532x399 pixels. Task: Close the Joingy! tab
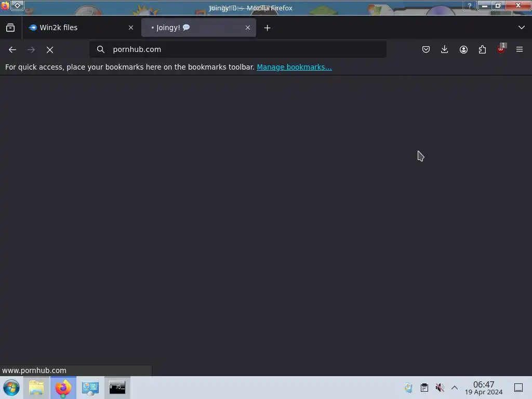pos(248,28)
